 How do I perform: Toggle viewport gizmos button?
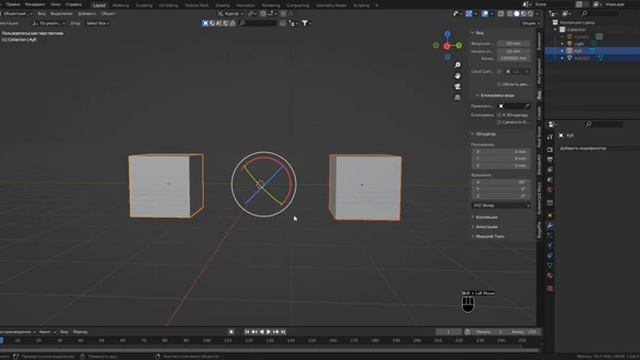(469, 13)
